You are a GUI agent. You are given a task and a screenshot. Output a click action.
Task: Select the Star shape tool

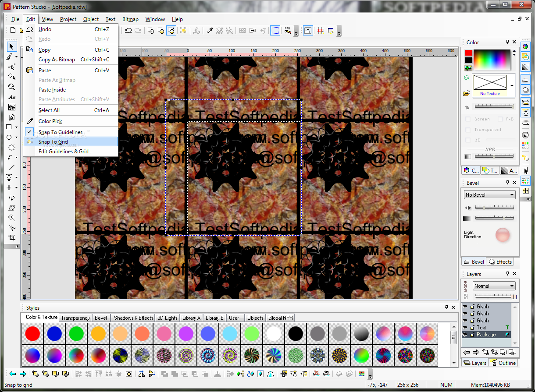(x=12, y=147)
